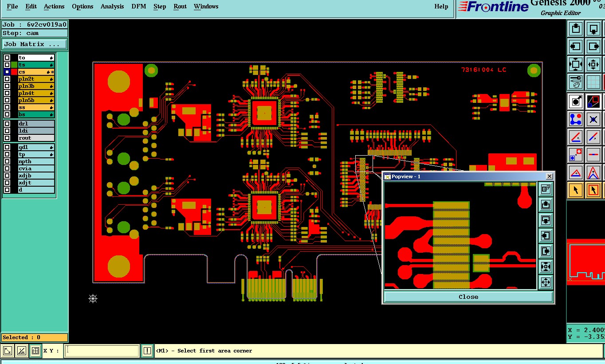Select the xdjb layer name
605x364 pixels.
36,176
